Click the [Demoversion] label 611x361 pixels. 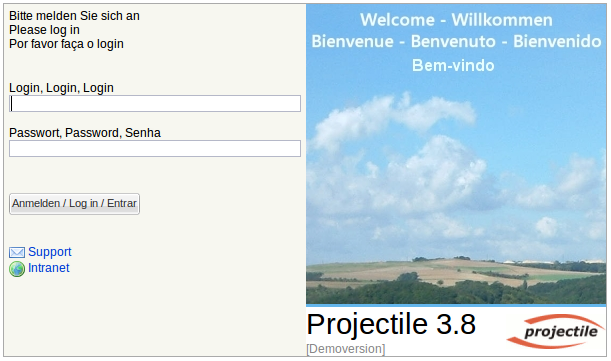(x=346, y=349)
